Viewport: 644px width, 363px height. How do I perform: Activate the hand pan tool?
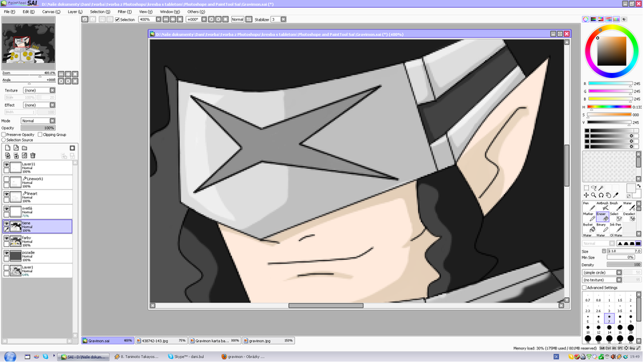coord(608,195)
